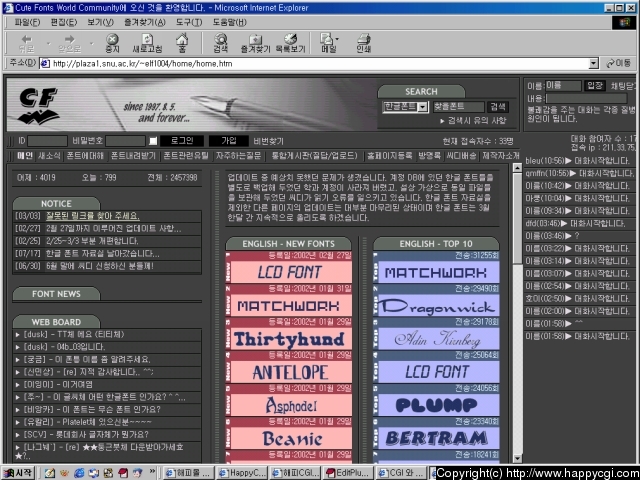Focus the ID input field
Viewport: 640px width, 480px height.
tap(47, 141)
